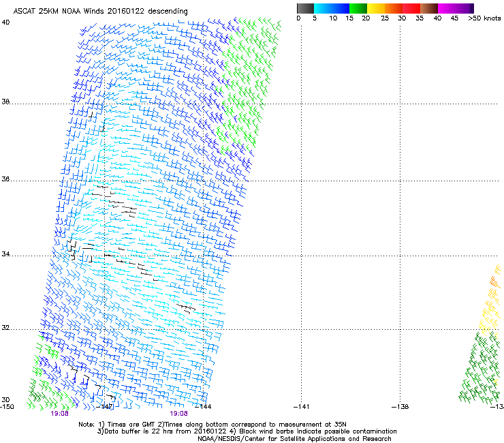Click the cyan-blue 5-15 knots legend gradient
Viewport: 504px width, 443px height.
(x=332, y=8)
